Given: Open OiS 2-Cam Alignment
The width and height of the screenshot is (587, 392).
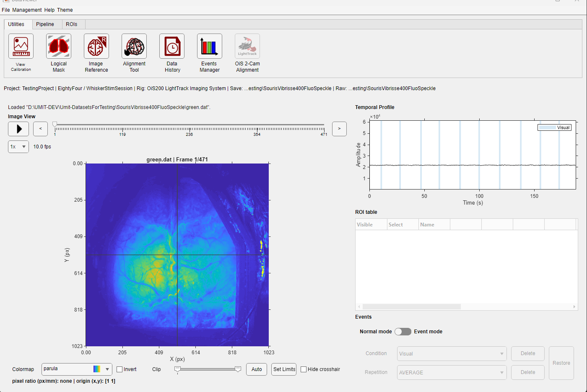Looking at the screenshot, I should click(247, 46).
